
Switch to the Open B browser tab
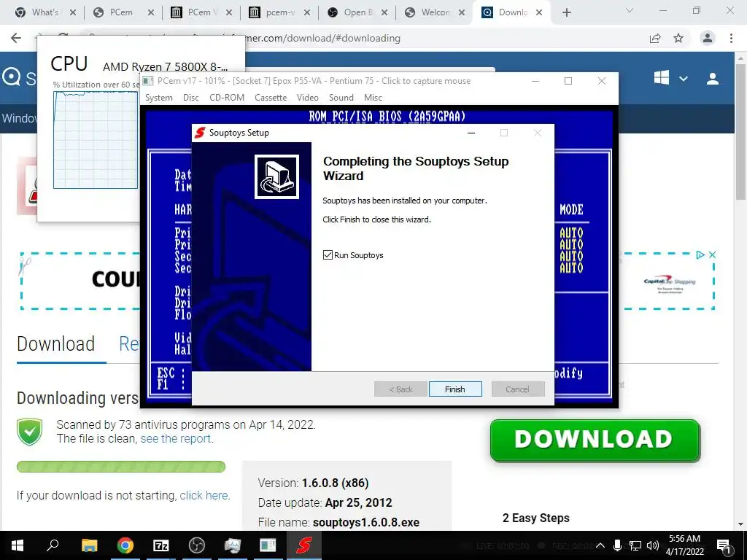[x=358, y=12]
